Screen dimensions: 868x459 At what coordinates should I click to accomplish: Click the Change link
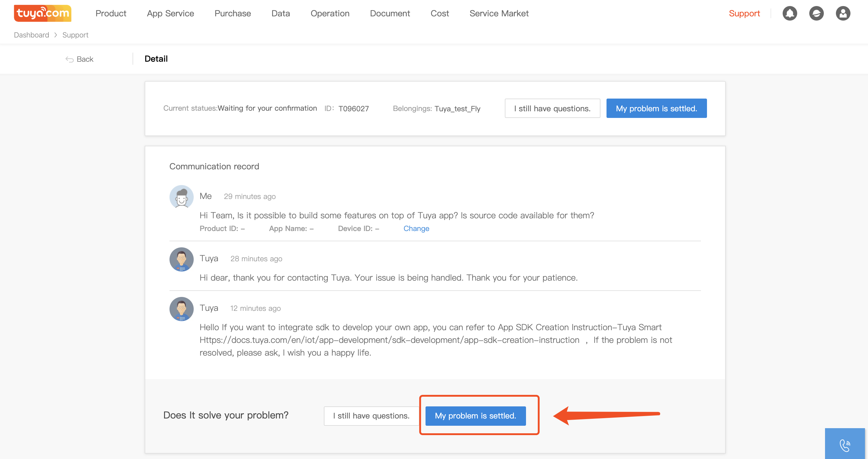(416, 228)
